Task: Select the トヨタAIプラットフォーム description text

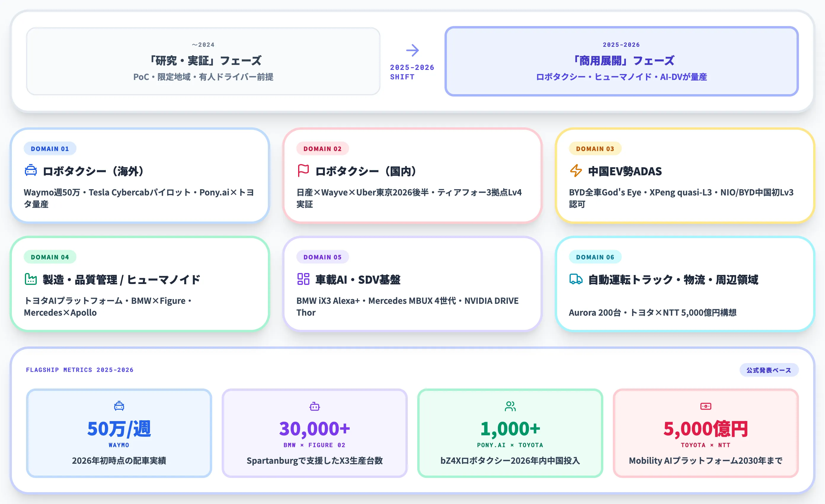Action: pos(108,306)
